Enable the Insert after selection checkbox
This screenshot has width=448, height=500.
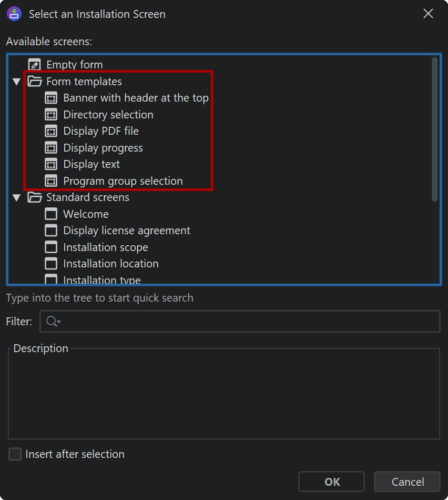click(x=15, y=454)
